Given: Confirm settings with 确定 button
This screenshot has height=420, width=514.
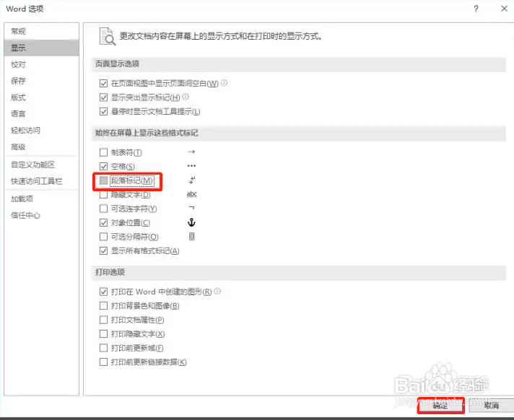Looking at the screenshot, I should (440, 406).
